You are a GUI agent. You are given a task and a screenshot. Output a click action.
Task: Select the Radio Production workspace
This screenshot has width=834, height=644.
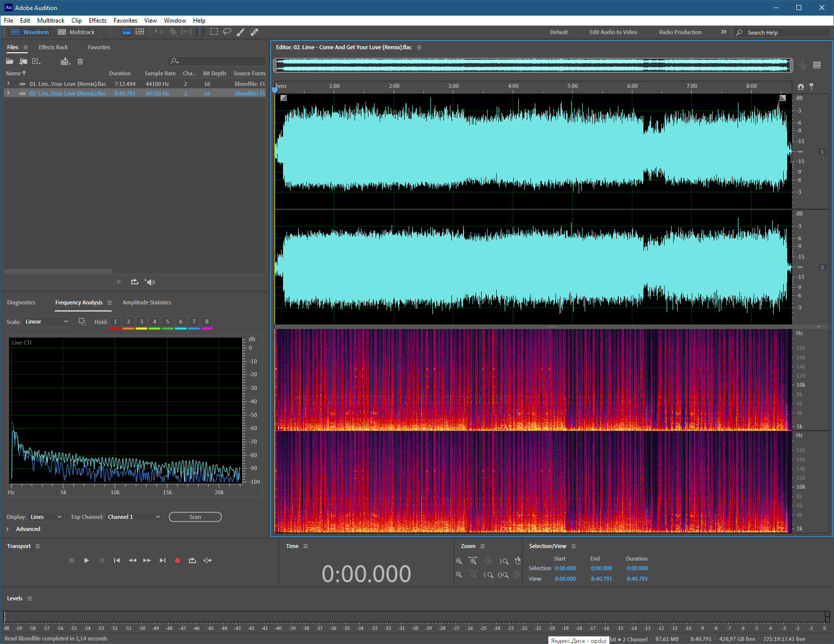tap(680, 32)
